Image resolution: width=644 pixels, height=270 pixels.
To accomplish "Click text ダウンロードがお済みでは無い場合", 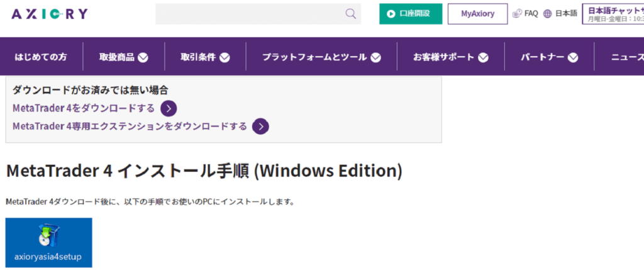I will 91,90.
